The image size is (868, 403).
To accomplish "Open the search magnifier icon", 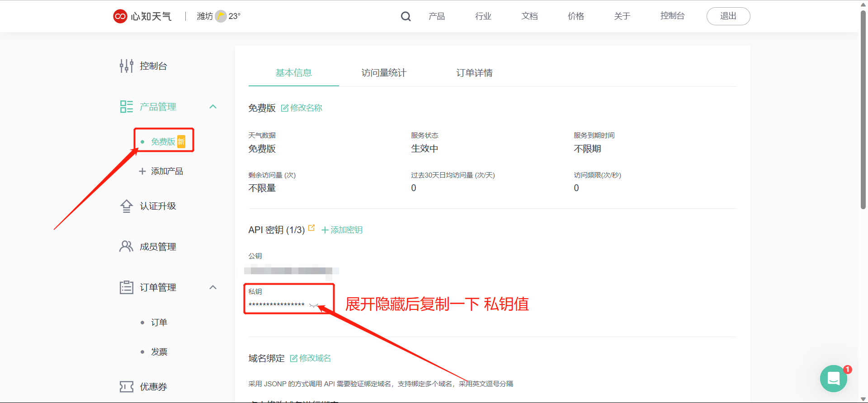I will pos(406,16).
